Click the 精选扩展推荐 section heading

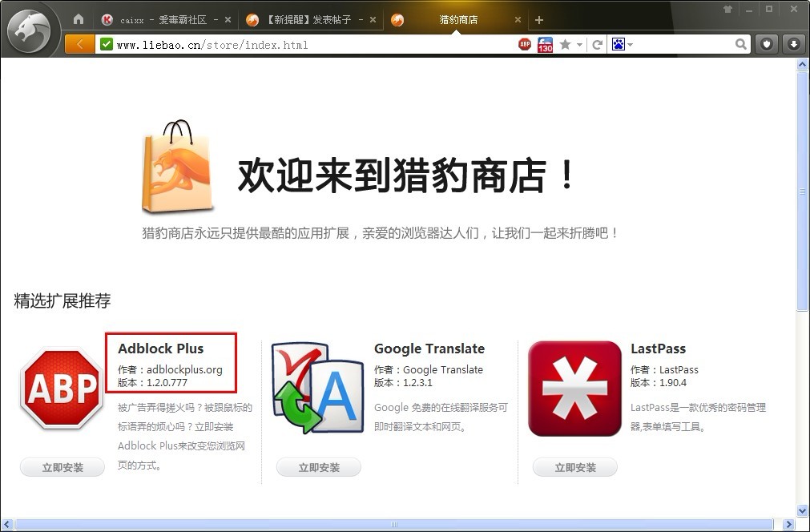coord(62,300)
